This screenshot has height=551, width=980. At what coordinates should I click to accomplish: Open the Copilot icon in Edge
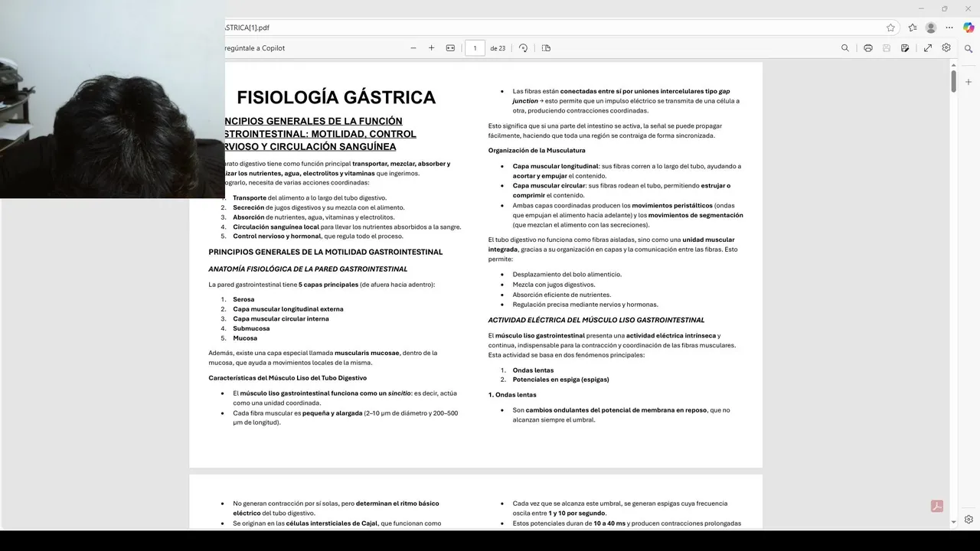(969, 28)
